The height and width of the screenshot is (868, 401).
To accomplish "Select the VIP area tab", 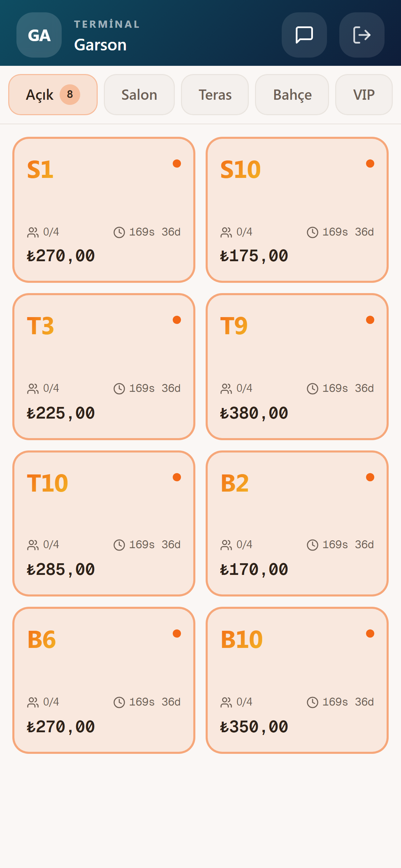I will click(364, 95).
